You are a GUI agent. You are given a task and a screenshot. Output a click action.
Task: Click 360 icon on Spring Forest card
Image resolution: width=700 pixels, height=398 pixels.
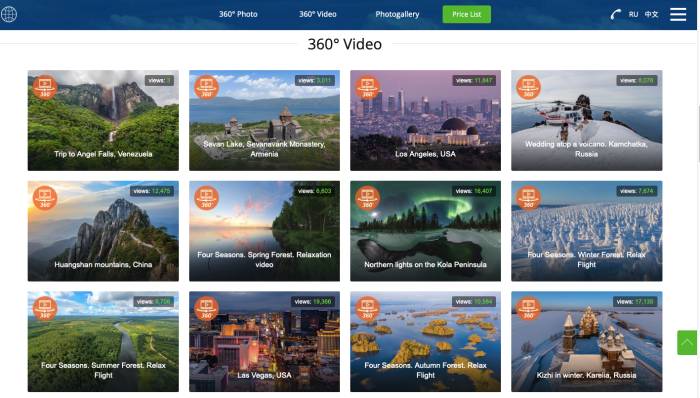click(x=206, y=198)
